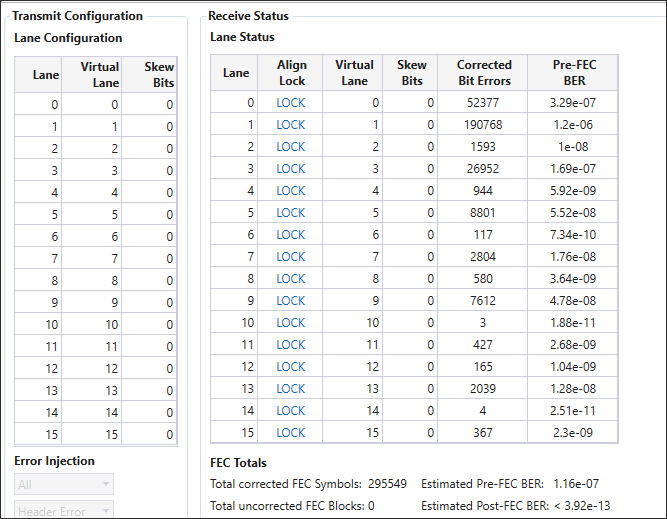Screen dimensions: 667x519
Task: Select the Pre-FEC BER value 3.64e-09
Action: [573, 279]
